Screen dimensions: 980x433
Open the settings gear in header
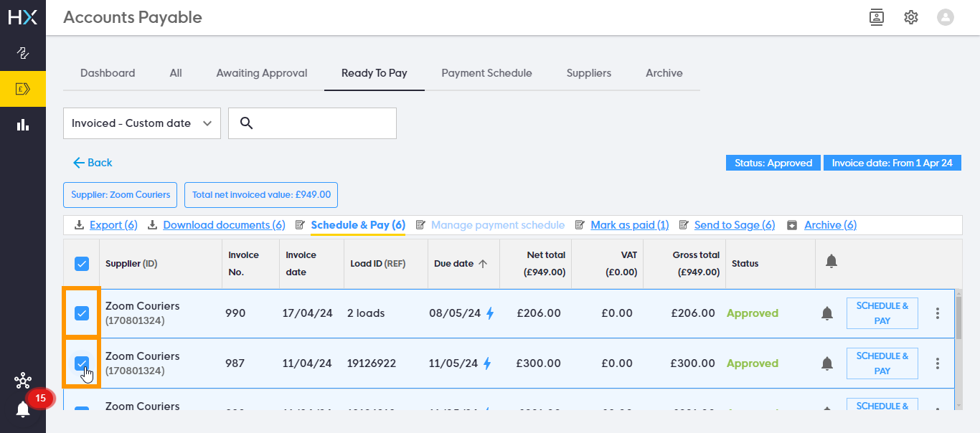[911, 17]
